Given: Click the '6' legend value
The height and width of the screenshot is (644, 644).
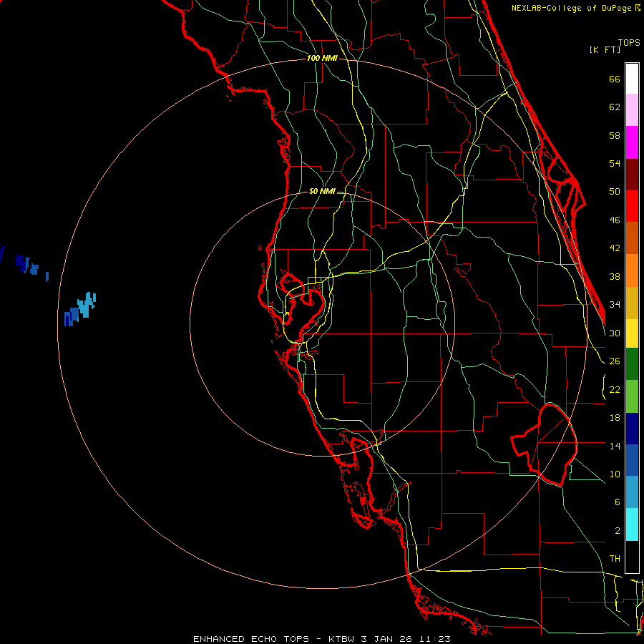Looking at the screenshot, I should [x=617, y=502].
